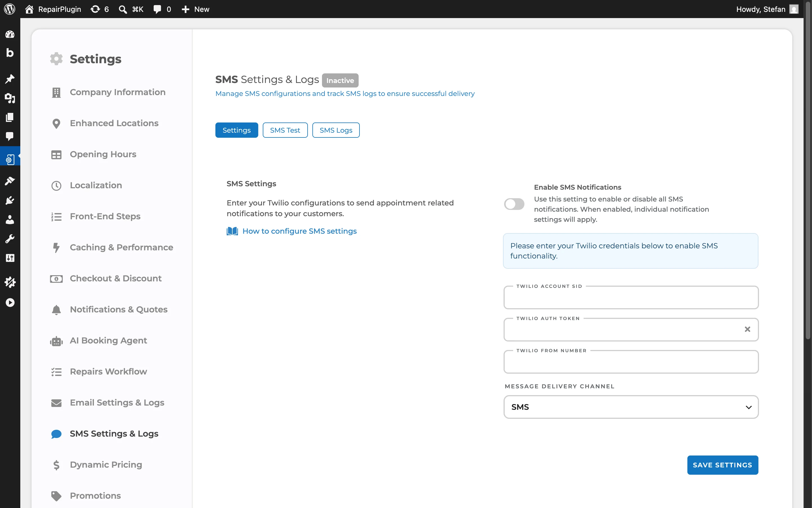This screenshot has height=508, width=812.
Task: Click the robot icon for AI Booking Agent
Action: point(56,341)
